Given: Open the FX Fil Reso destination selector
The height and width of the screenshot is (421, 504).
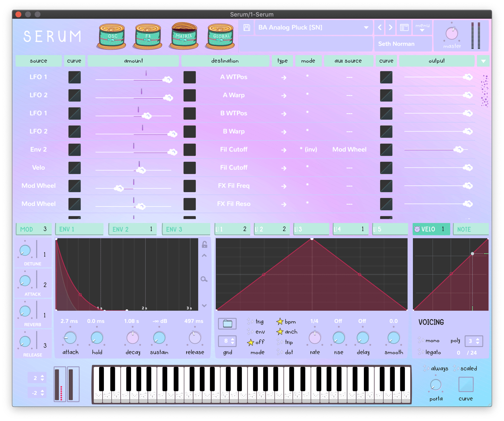Looking at the screenshot, I should tap(234, 204).
